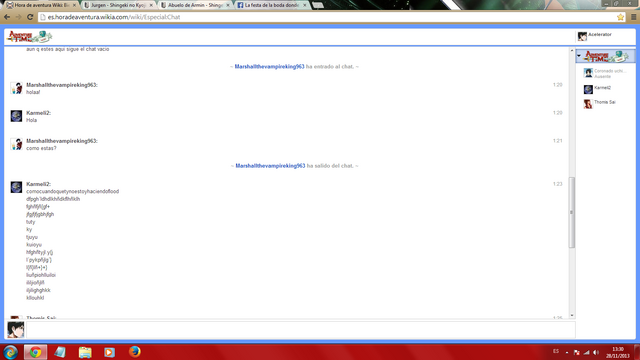Screen dimensions: 640x360
Task: Open Action Center flag icon in tray
Action: click(577, 352)
